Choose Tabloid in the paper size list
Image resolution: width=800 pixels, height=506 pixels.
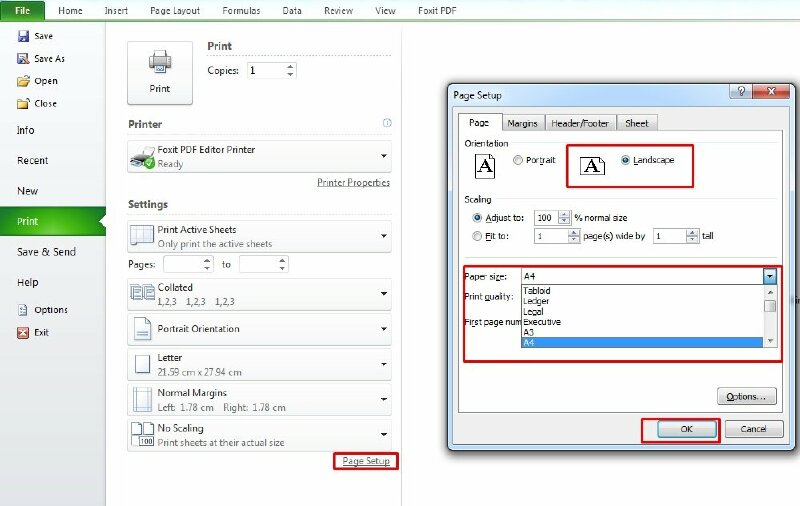point(642,291)
